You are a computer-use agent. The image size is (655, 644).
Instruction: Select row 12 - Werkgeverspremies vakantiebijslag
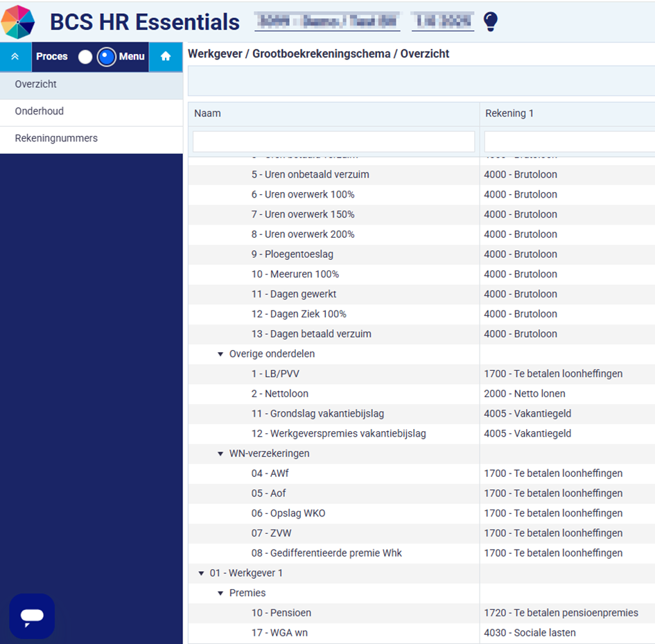coord(421,434)
